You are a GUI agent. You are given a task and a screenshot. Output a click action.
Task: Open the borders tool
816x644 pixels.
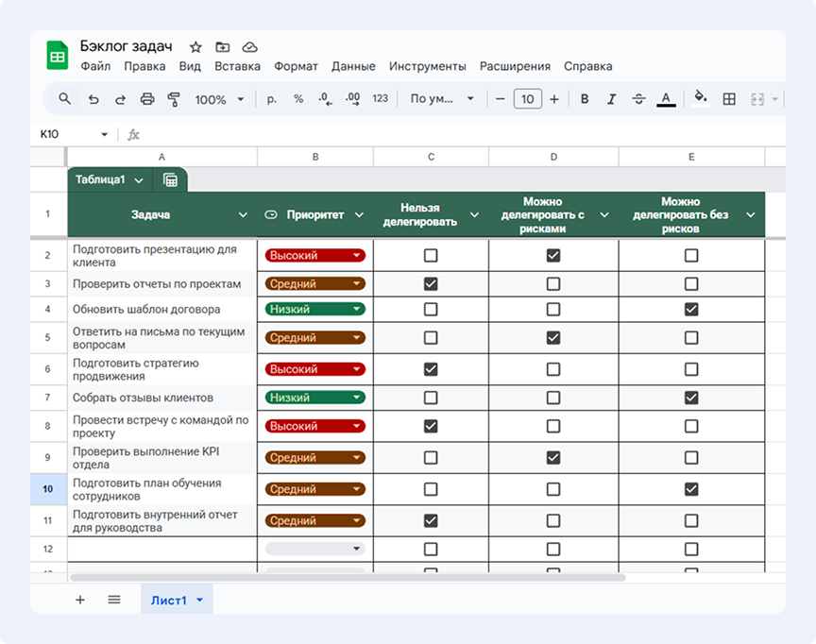pyautogui.click(x=729, y=99)
